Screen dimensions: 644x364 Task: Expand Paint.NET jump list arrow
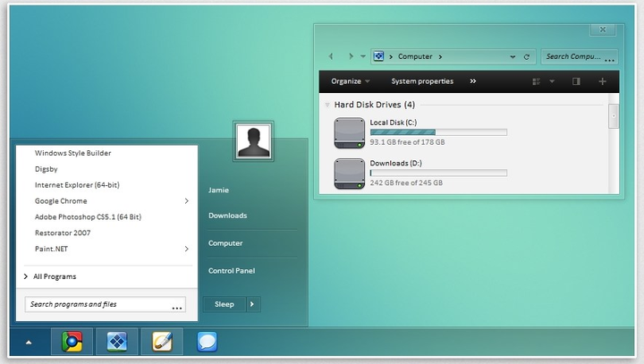pyautogui.click(x=186, y=249)
